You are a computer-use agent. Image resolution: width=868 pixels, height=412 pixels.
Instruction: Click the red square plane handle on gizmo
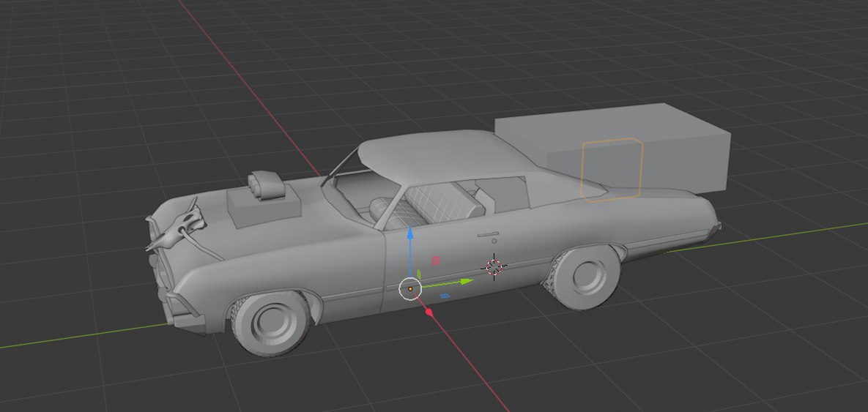point(436,261)
